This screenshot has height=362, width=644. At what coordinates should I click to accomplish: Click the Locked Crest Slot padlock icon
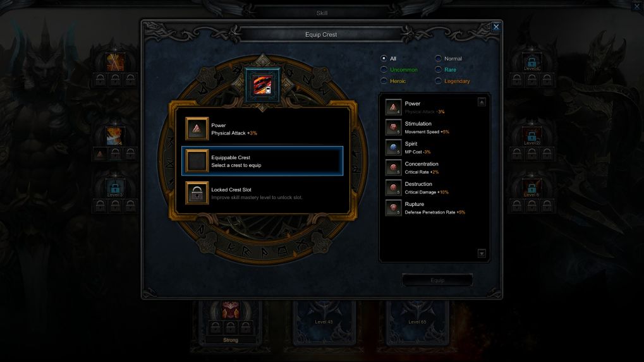click(x=197, y=193)
